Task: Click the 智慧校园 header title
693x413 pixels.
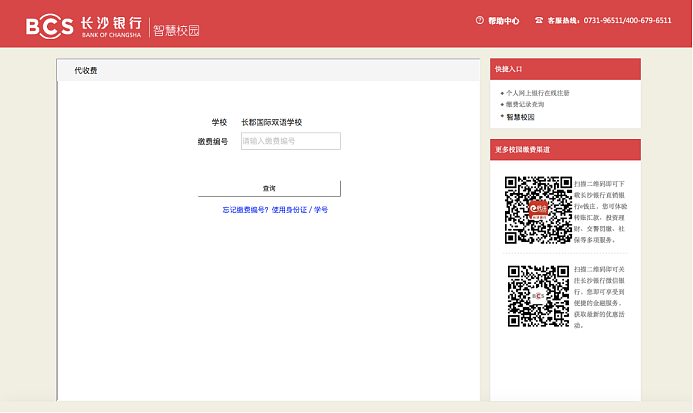Action: (x=176, y=31)
